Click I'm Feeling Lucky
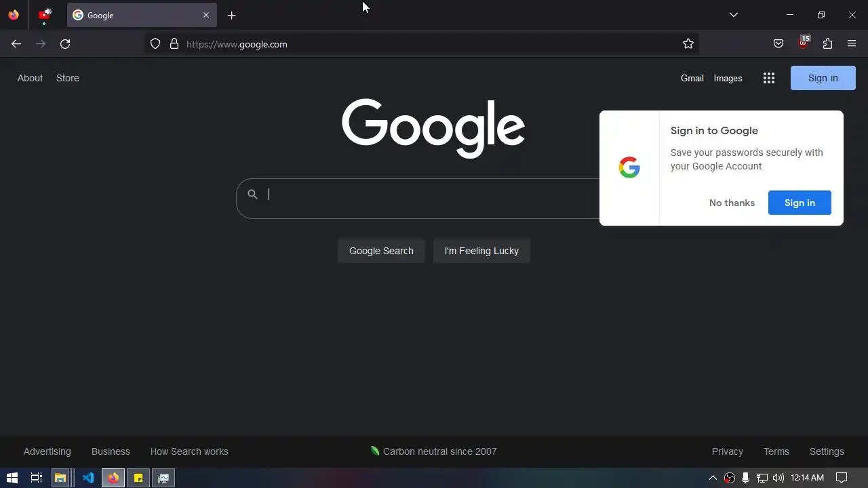The width and height of the screenshot is (868, 488). [x=481, y=251]
